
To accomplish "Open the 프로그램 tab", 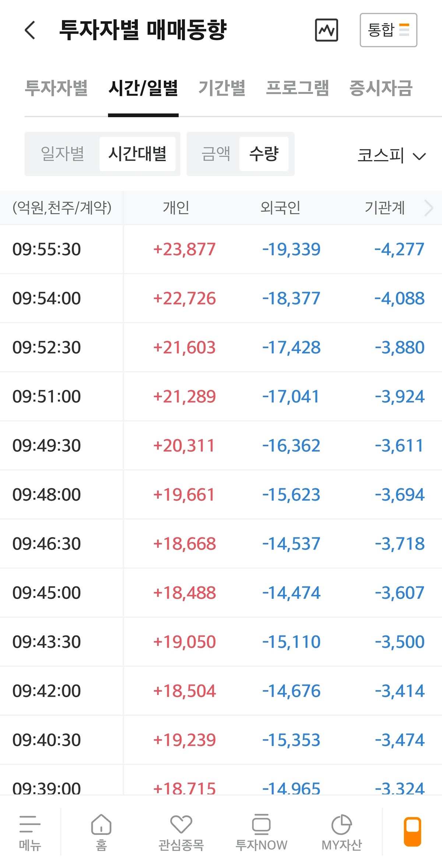I will coord(297,88).
